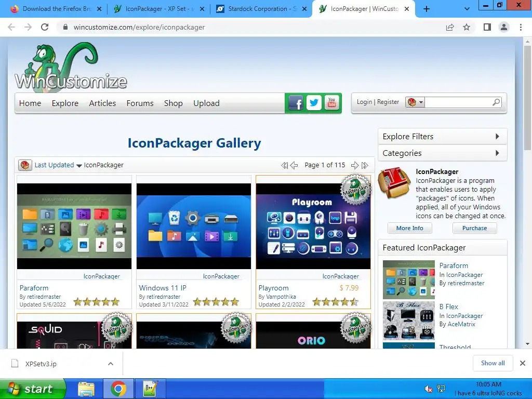532x399 pixels.
Task: Click Show all downloads
Action: click(493, 363)
